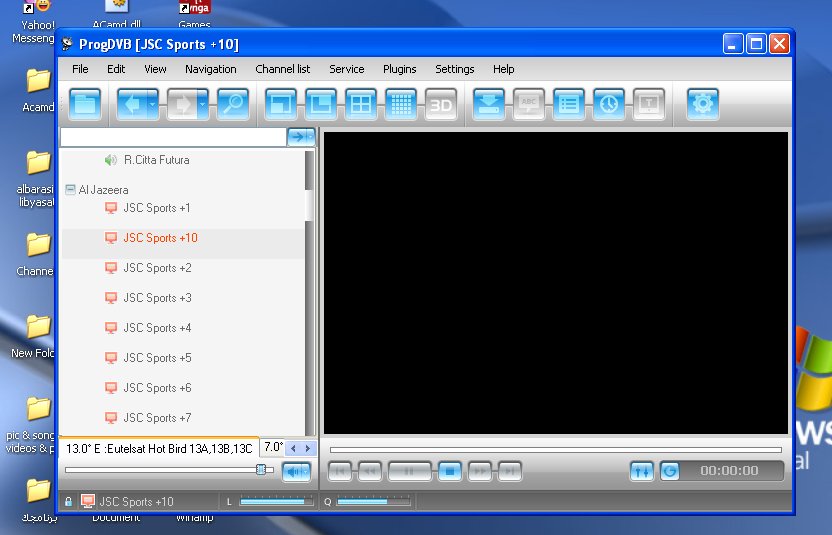Click the channel list vertical scrollbar

(309, 292)
